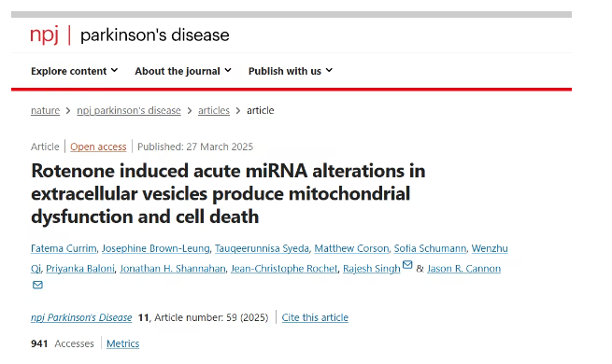This screenshot has width=612, height=364.
Task: Open author Fatema Currim's profile
Action: pyautogui.click(x=64, y=248)
